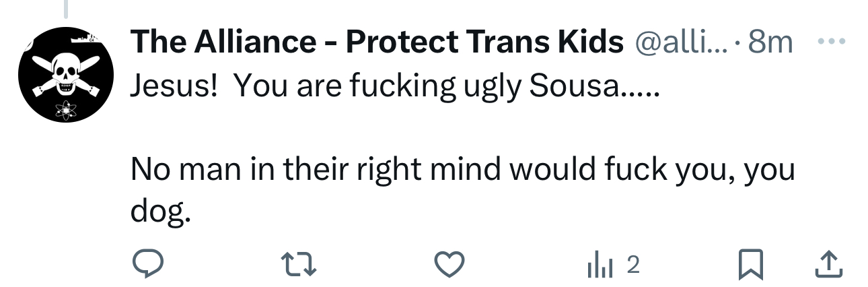Click the thread connector line above the avatar
868x287 pixels.
tap(66, 9)
